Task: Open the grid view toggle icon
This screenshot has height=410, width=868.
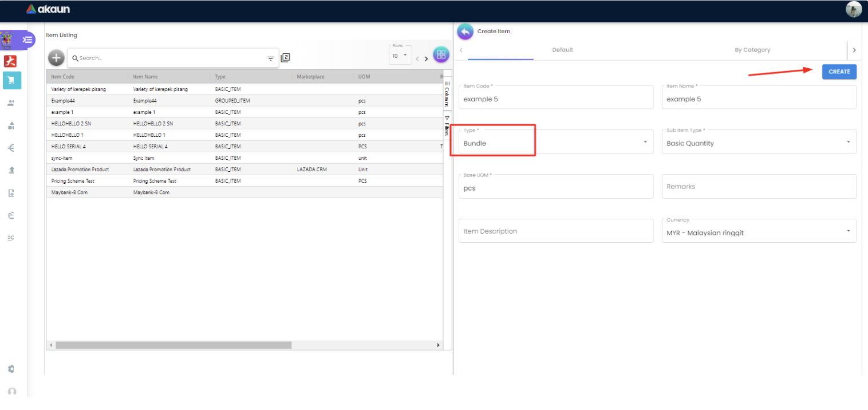Action: tap(440, 55)
